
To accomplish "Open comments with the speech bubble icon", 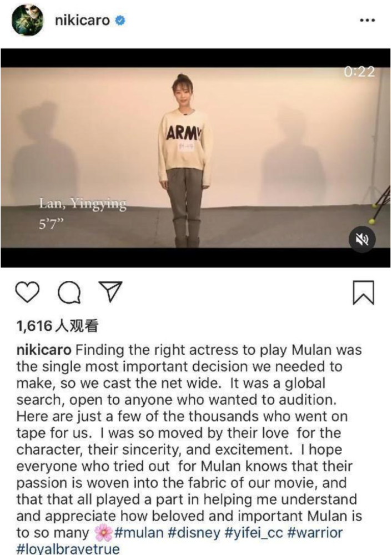I will [x=69, y=292].
